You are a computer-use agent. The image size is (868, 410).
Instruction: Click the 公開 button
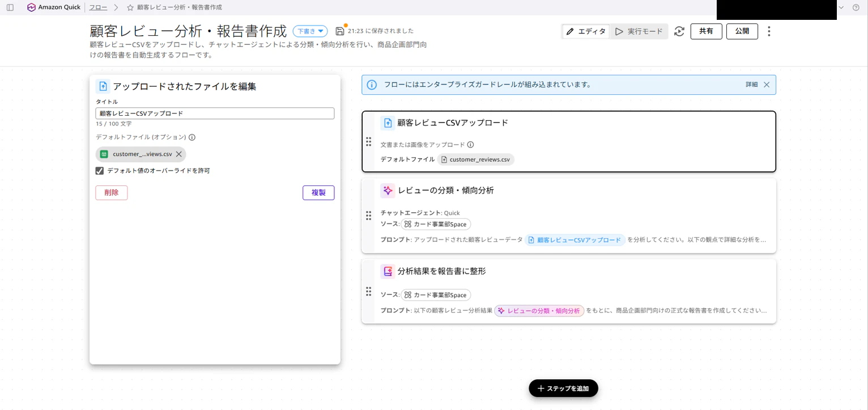(742, 31)
